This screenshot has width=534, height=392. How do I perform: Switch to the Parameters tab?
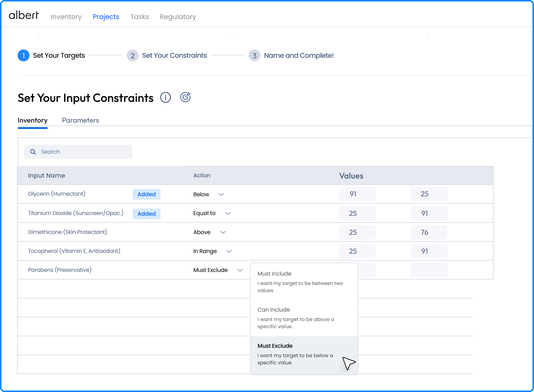coord(80,120)
